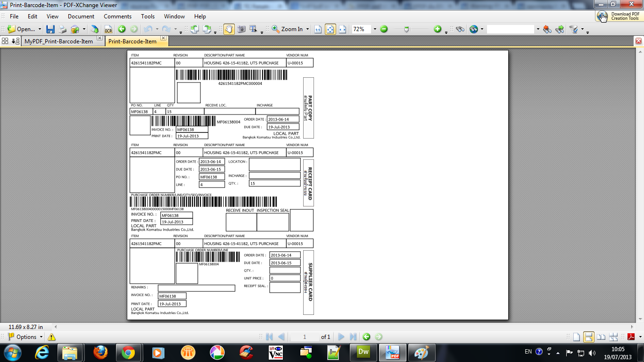The height and width of the screenshot is (362, 644).
Task: Open the Document menu
Action: (81, 16)
